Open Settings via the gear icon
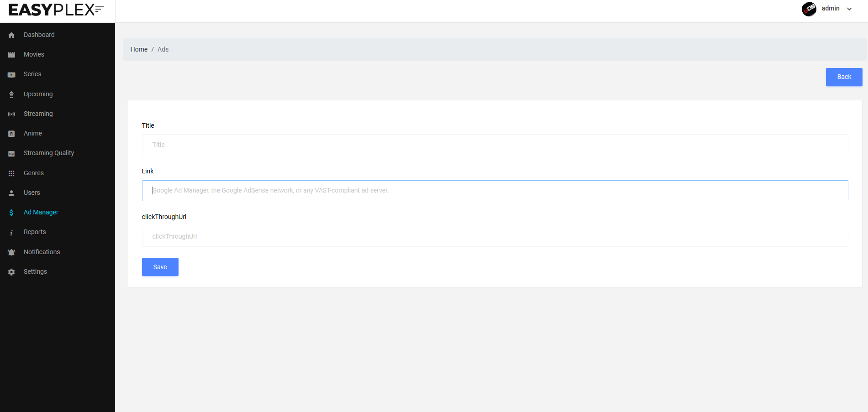868x412 pixels. pos(11,271)
